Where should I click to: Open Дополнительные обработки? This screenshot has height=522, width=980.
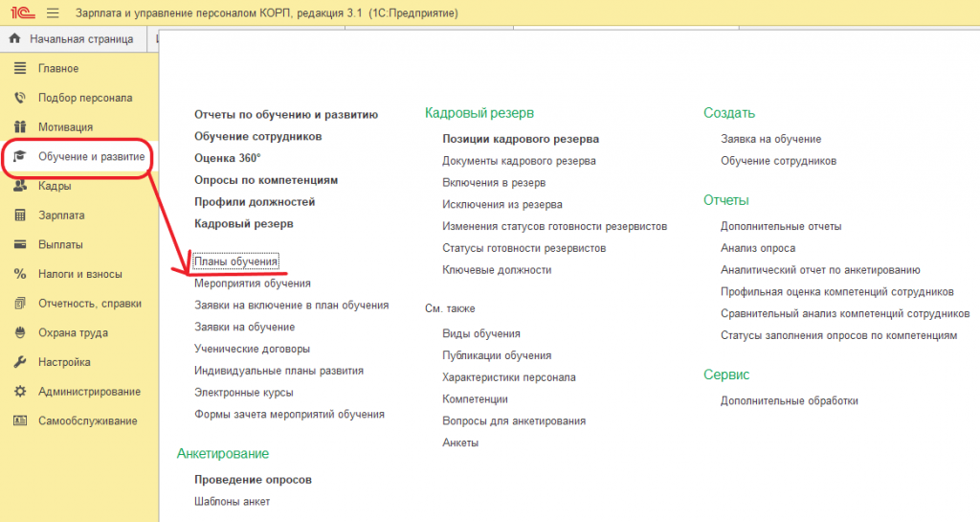pyautogui.click(x=790, y=400)
